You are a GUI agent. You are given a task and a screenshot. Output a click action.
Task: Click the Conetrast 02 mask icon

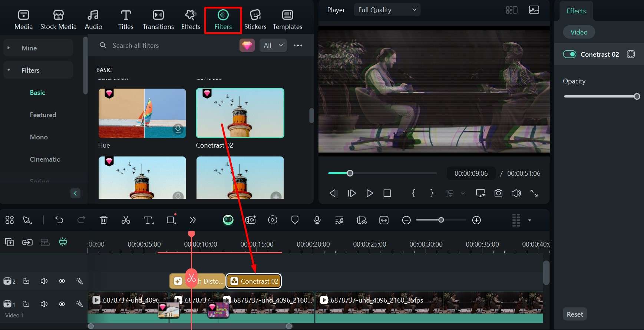631,54
